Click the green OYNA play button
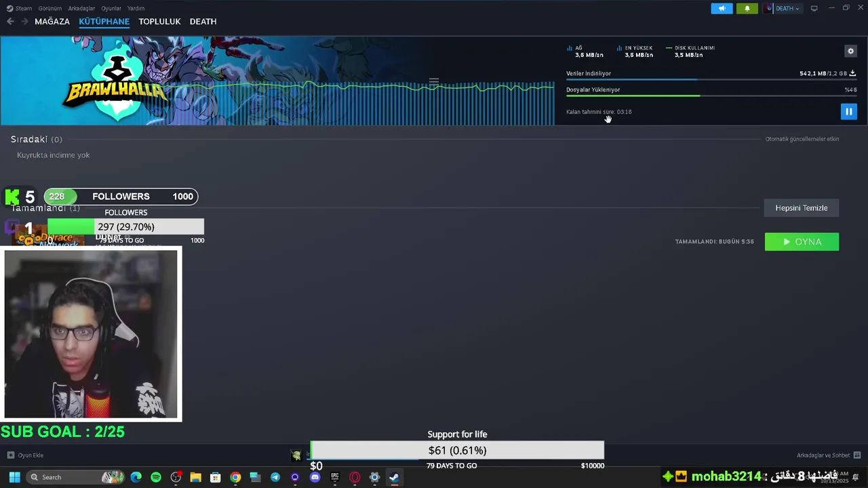868x488 pixels. [x=802, y=242]
